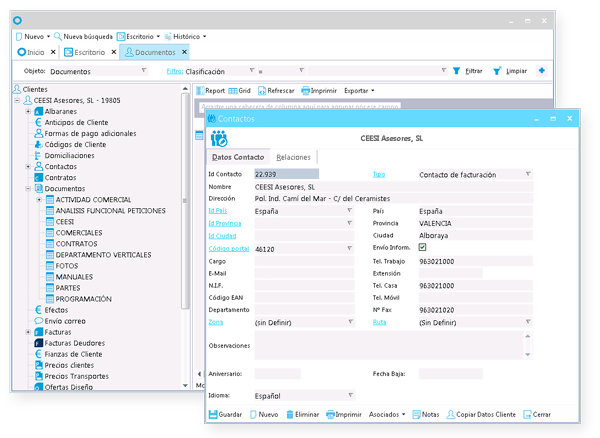The image size is (600, 438).
Task: Click the Observaciones text area
Action: coord(389,345)
